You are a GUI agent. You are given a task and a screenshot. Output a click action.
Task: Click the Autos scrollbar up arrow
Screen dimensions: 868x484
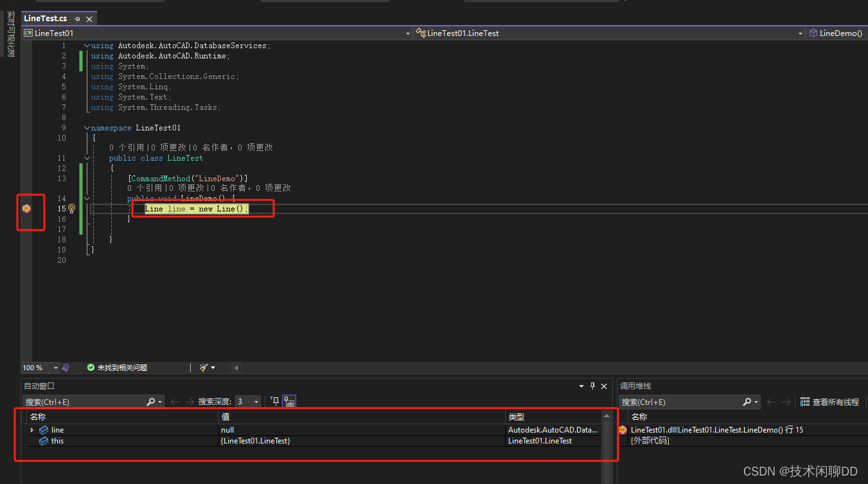point(607,417)
